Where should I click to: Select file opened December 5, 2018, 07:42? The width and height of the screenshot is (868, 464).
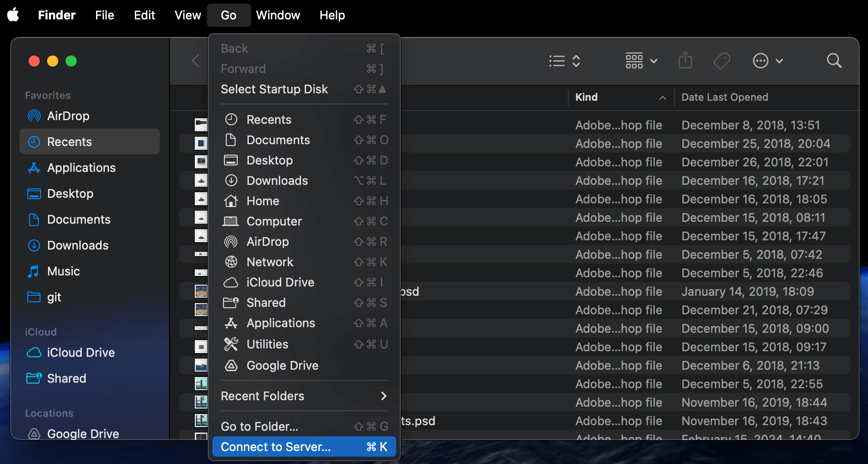click(515, 254)
